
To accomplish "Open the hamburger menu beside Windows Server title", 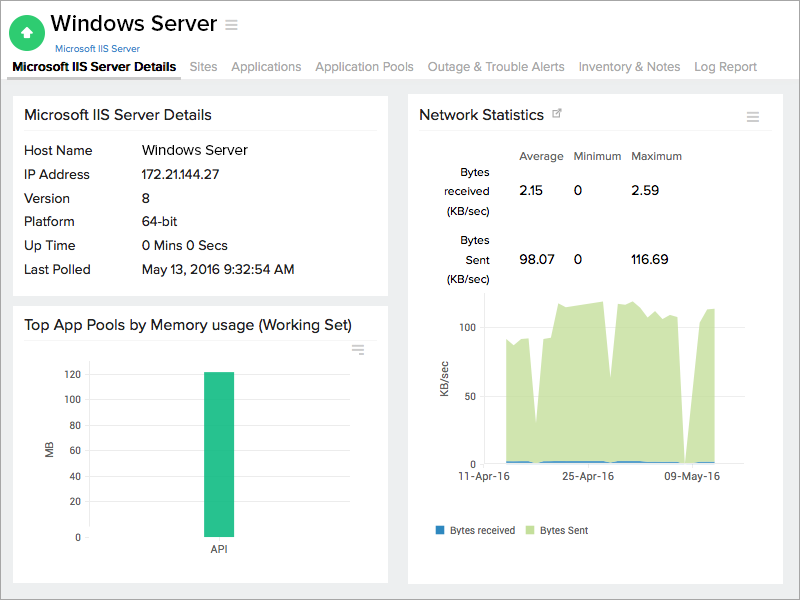I will click(x=232, y=24).
